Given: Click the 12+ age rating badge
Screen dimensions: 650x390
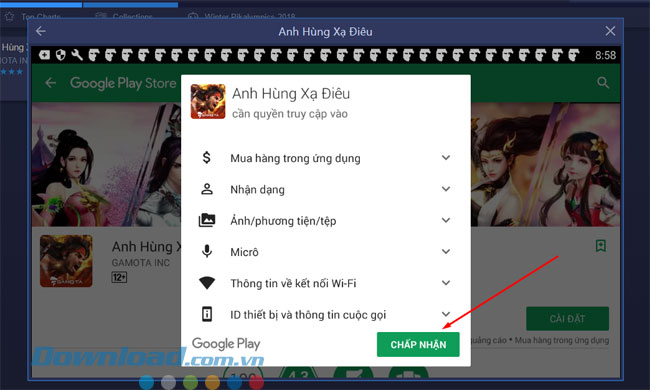Looking at the screenshot, I should tap(119, 277).
